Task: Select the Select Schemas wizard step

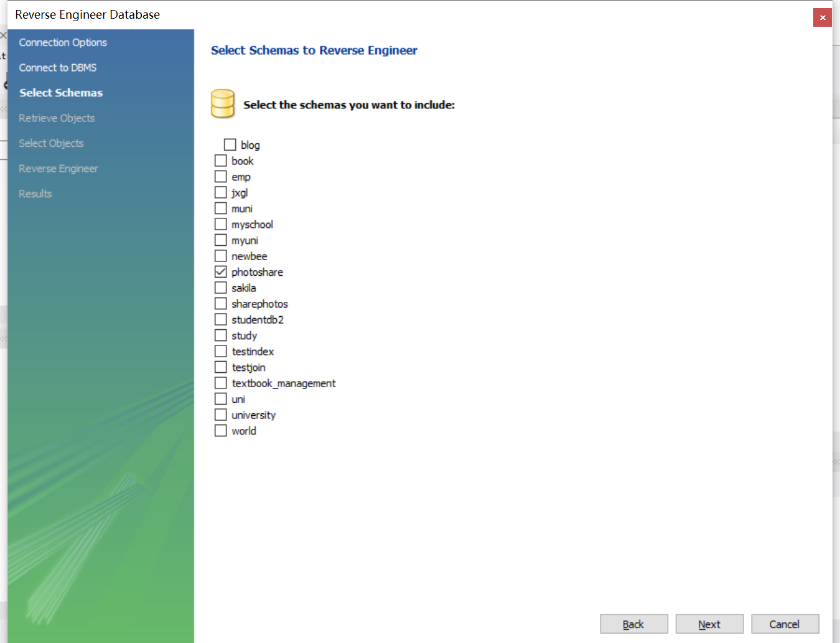Action: [x=60, y=92]
